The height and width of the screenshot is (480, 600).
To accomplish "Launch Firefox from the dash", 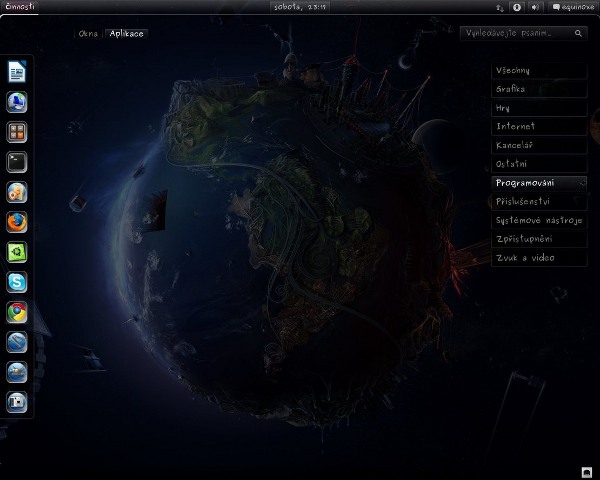I will pyautogui.click(x=17, y=222).
